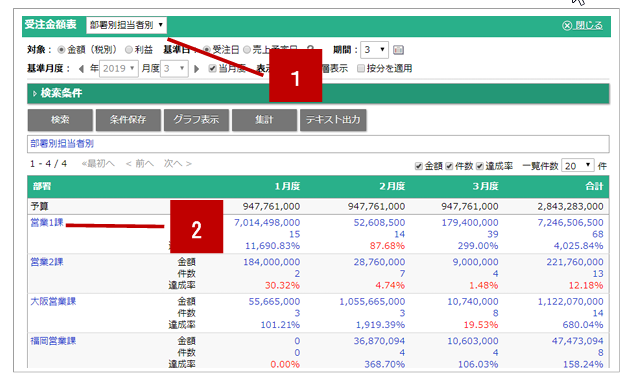Toggle the 達成率 display checkbox
Viewport: 640px width, 386px height.
(x=480, y=166)
